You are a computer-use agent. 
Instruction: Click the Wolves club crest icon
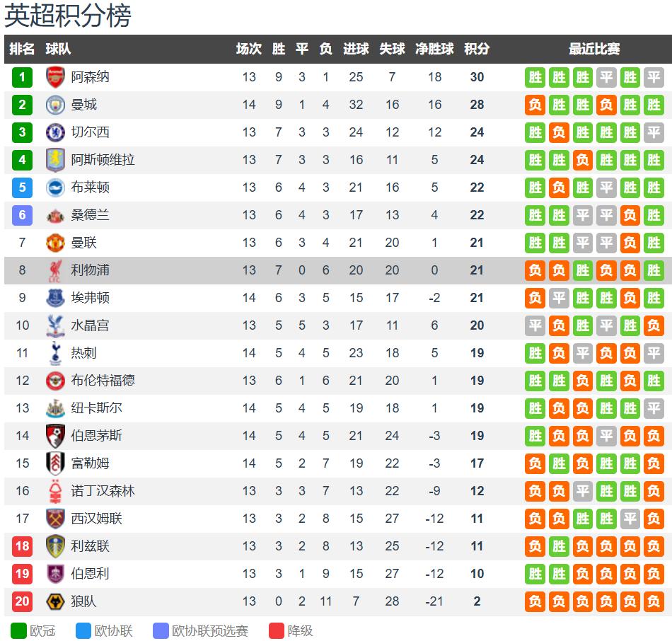(x=55, y=601)
